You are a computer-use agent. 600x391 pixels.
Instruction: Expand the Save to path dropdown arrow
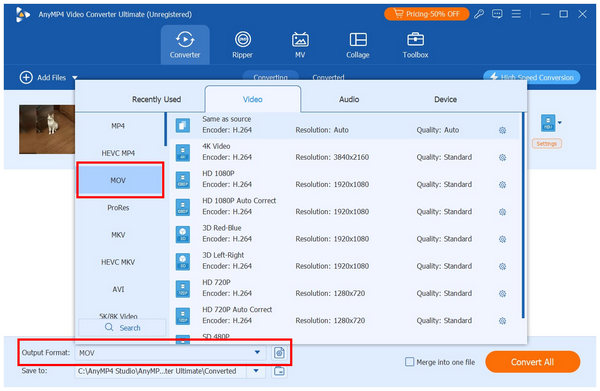(x=256, y=371)
